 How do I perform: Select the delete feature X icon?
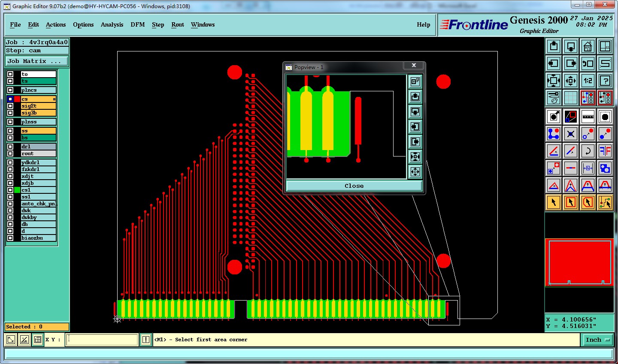(571, 134)
